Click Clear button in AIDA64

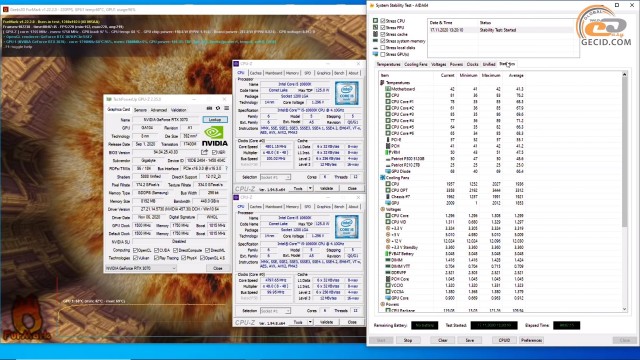443,340
